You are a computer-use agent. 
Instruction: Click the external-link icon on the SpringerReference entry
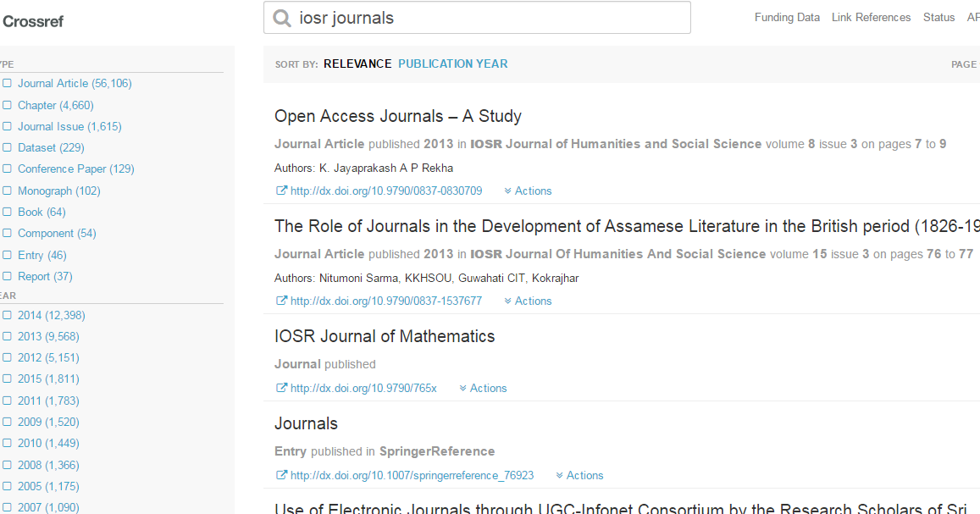(x=280, y=475)
